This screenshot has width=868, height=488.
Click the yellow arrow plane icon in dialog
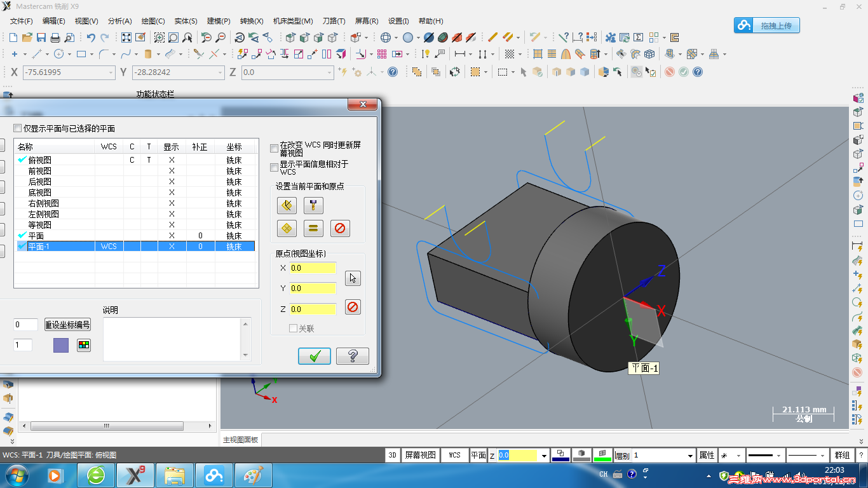[x=287, y=205]
